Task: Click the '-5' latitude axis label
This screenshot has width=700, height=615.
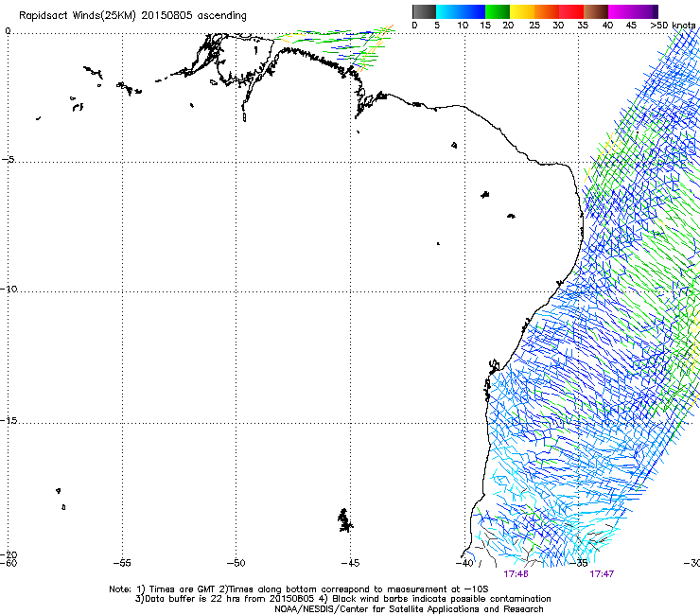Action: pos(9,160)
